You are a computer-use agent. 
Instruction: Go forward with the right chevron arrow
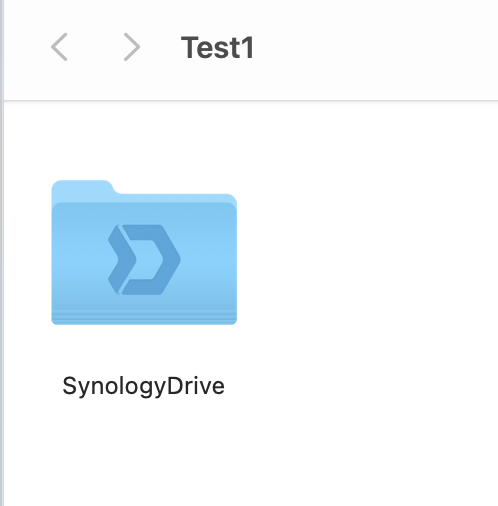click(x=132, y=47)
